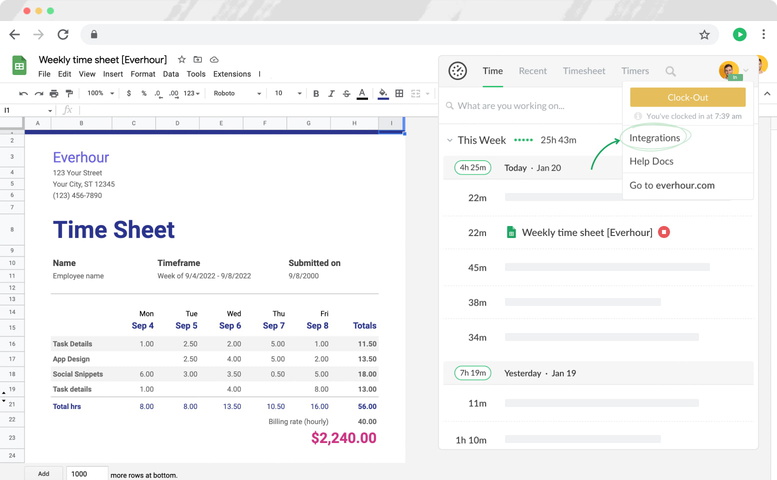Open the font size 10 dropdown
Screen dimensions: 777x480
click(x=288, y=93)
